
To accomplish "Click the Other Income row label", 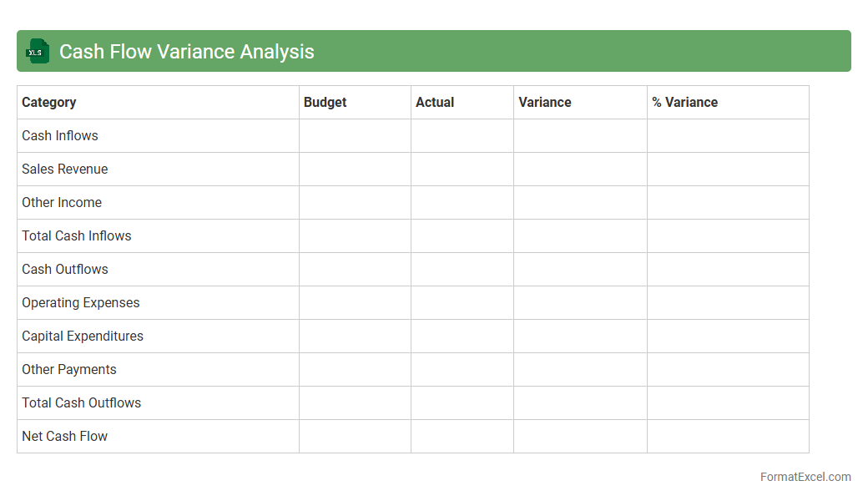I will [62, 202].
